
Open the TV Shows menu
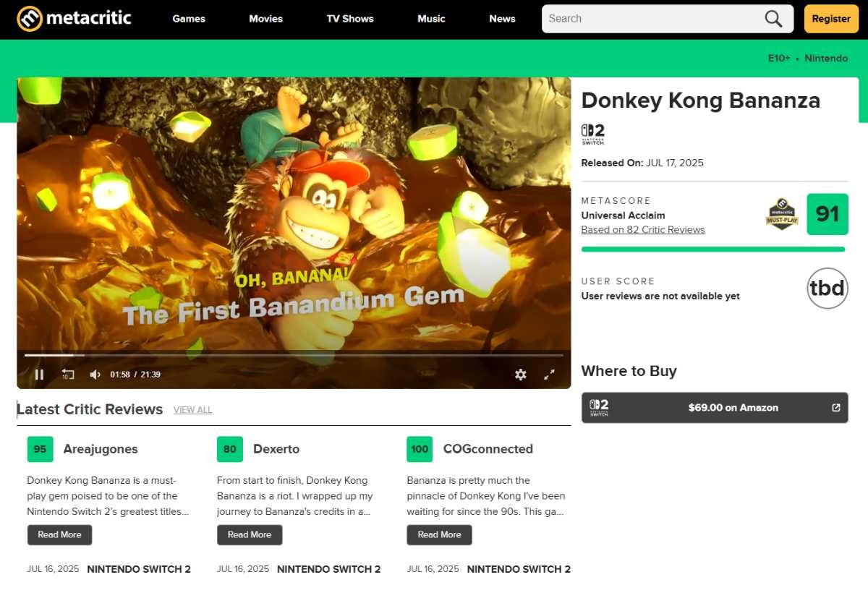pos(350,19)
